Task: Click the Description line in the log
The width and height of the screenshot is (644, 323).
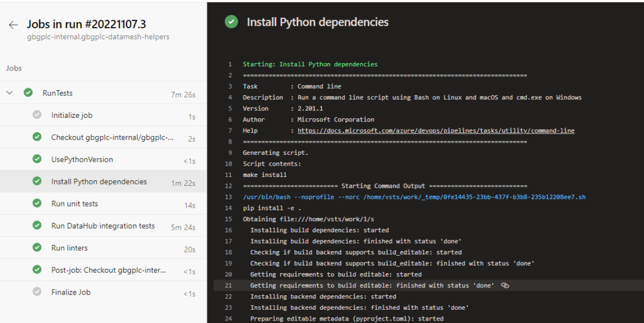Action: [413, 98]
